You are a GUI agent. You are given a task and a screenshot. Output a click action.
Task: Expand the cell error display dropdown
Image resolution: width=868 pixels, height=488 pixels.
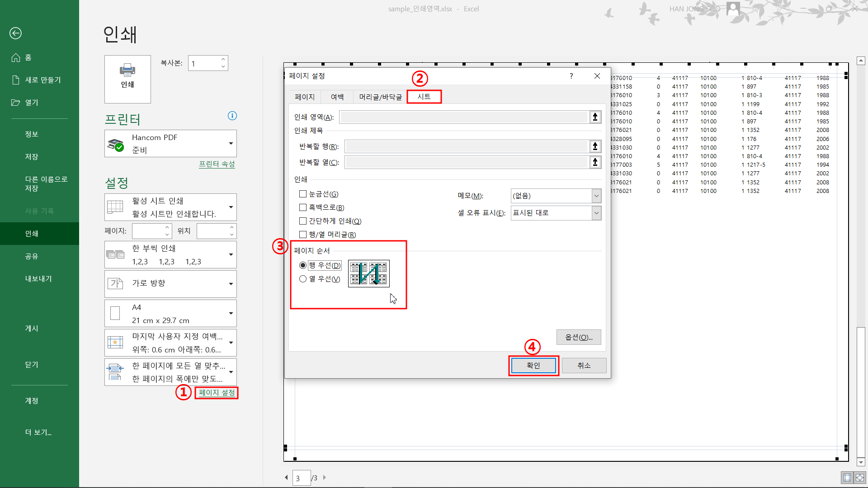596,213
